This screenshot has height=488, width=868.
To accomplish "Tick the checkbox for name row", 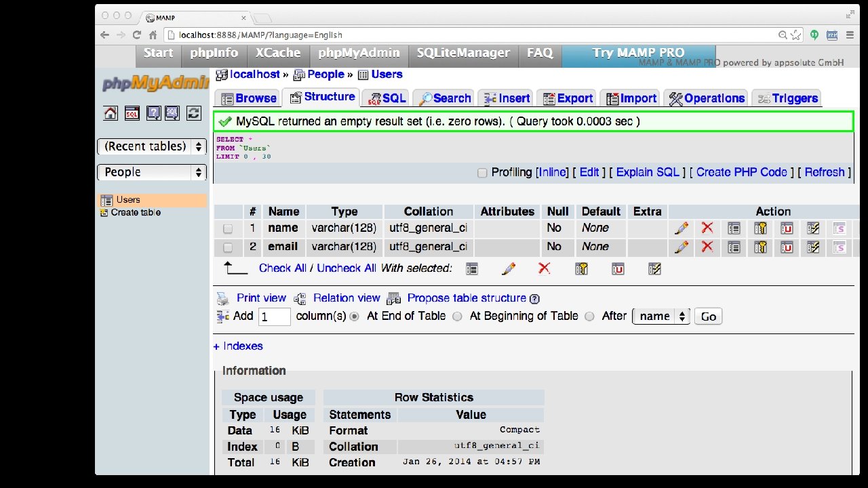I will pyautogui.click(x=228, y=229).
